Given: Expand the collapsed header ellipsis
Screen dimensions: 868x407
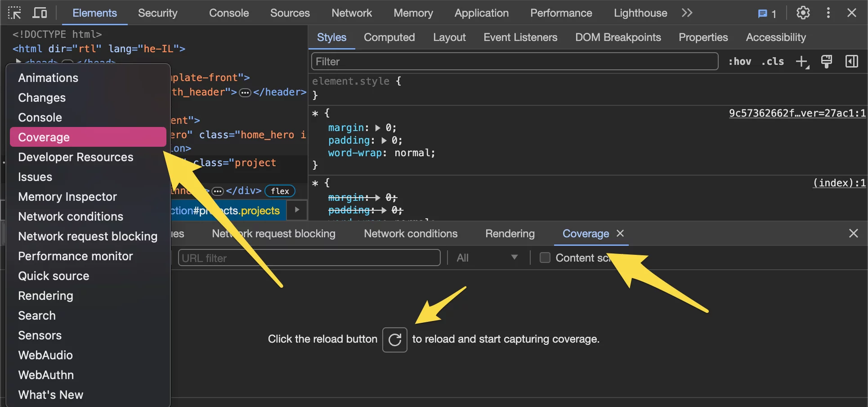Looking at the screenshot, I should (245, 93).
